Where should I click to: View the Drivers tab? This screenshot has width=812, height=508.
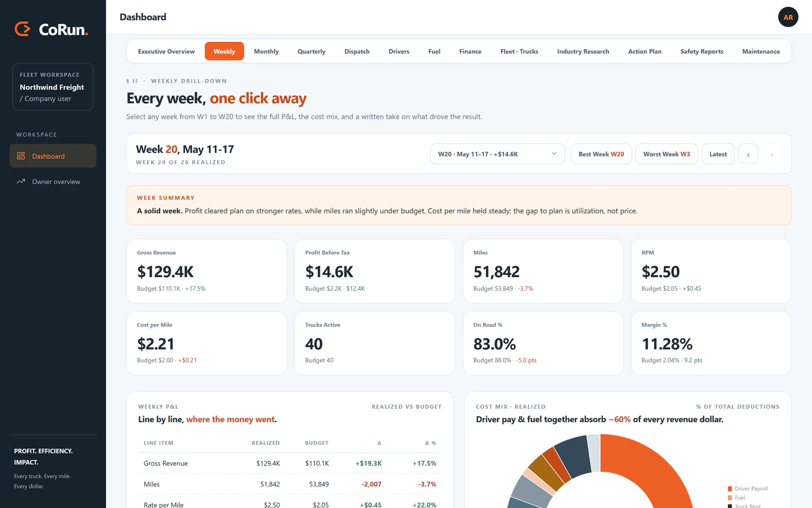point(399,51)
